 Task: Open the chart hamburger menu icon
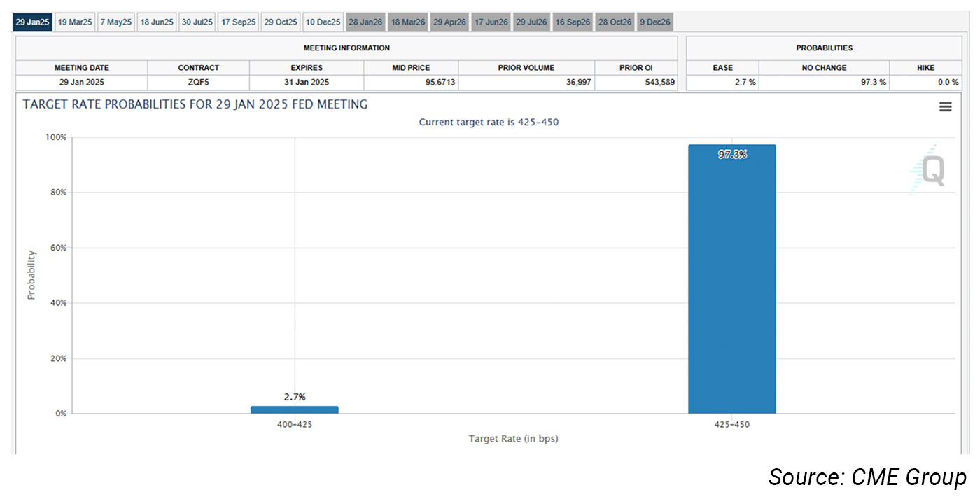click(945, 106)
